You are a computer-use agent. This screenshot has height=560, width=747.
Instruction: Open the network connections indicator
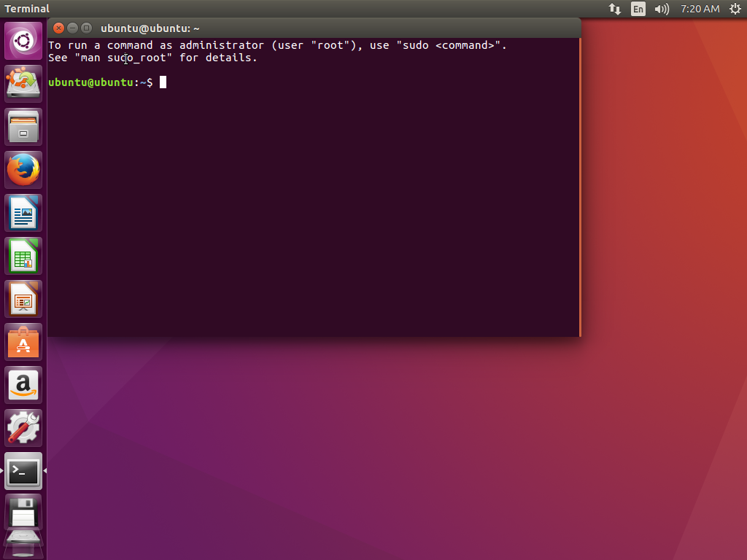tap(614, 9)
